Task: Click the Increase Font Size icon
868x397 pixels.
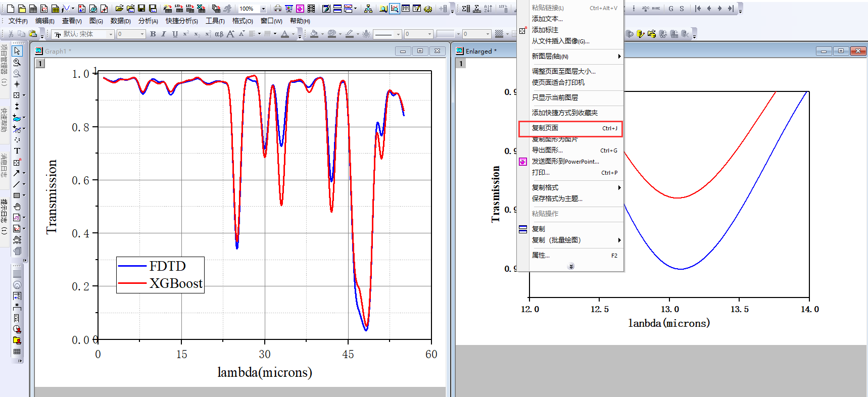Action: click(230, 34)
